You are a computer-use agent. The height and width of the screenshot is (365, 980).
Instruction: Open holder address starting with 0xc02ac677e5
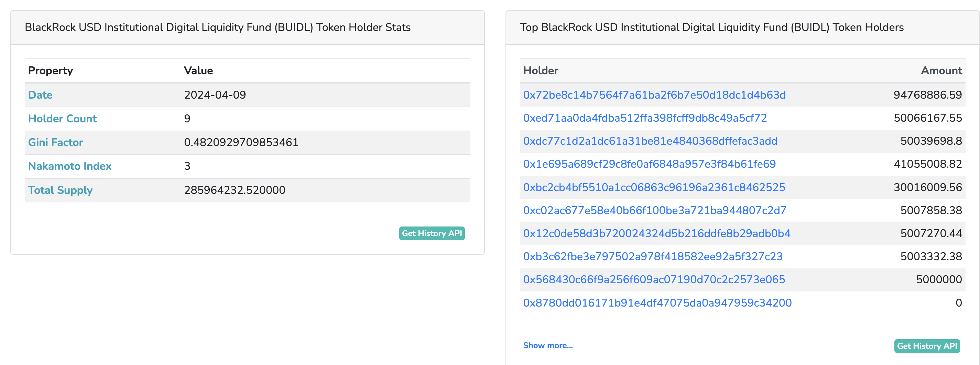tap(654, 210)
